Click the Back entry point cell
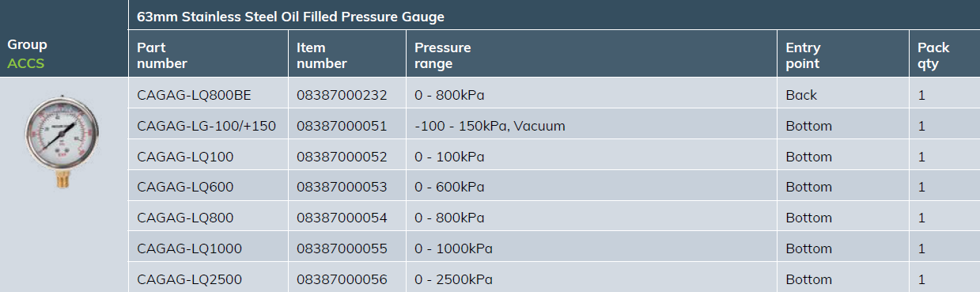The width and height of the screenshot is (980, 292). [x=801, y=95]
